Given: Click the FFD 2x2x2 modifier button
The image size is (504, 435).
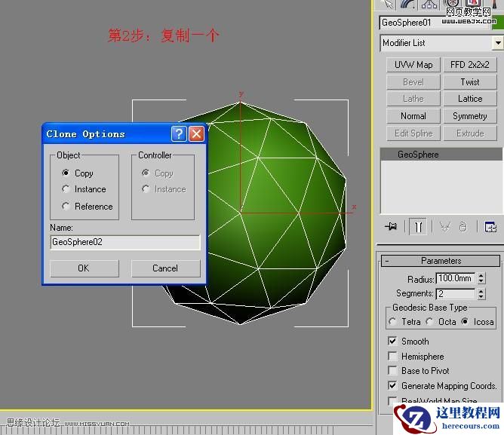Looking at the screenshot, I should point(470,65).
